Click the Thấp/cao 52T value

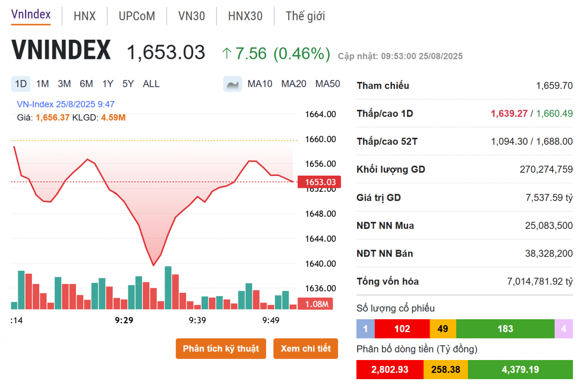(532, 142)
